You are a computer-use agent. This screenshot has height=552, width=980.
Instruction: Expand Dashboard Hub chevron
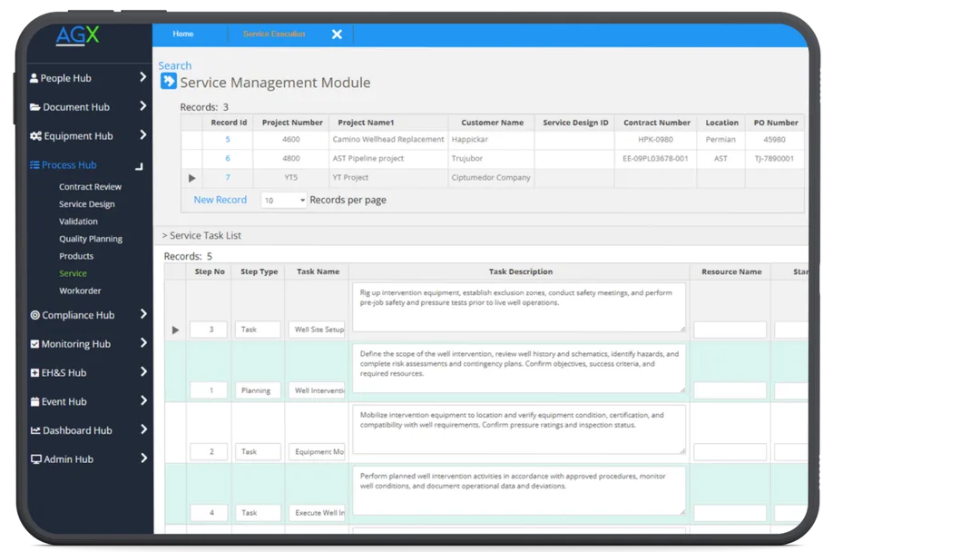(143, 429)
